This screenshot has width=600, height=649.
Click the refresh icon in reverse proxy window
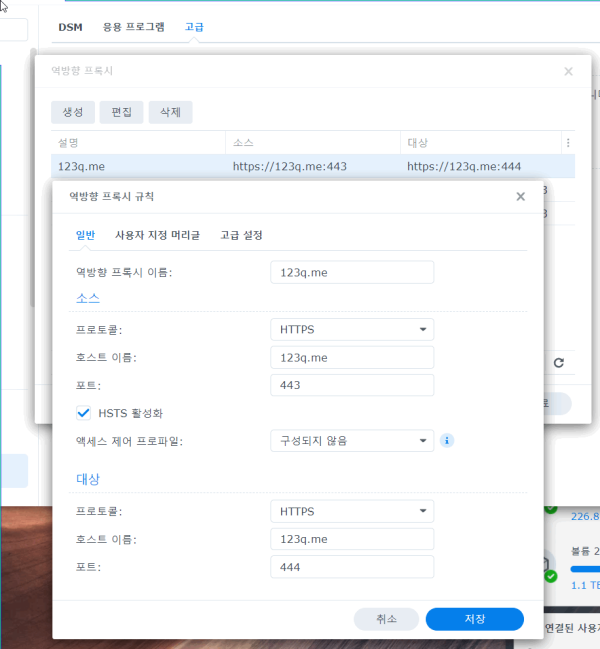click(559, 363)
